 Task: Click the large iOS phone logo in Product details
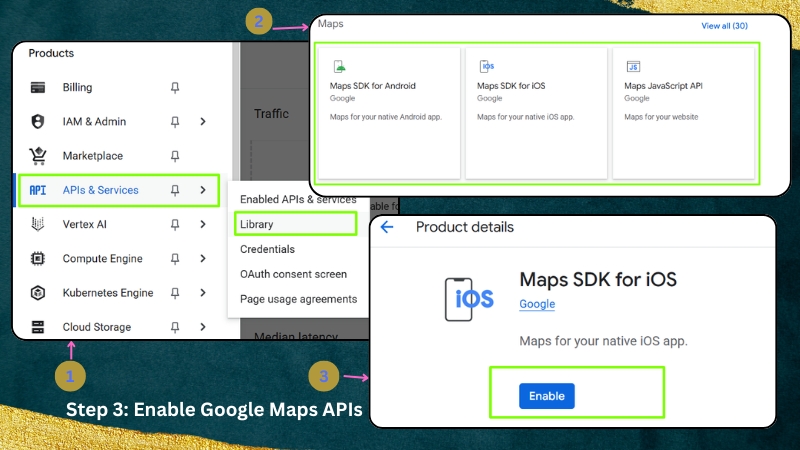(469, 299)
